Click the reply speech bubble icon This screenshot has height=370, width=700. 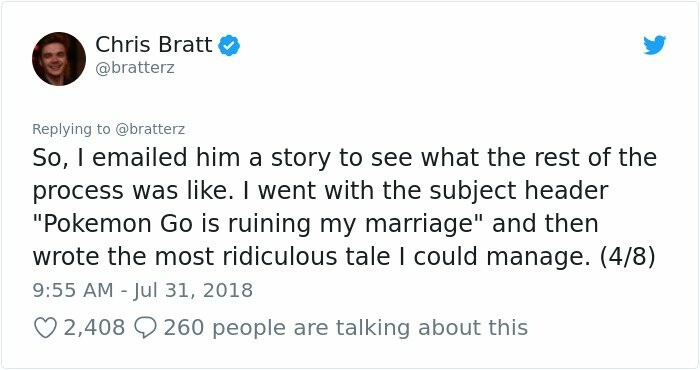(145, 328)
